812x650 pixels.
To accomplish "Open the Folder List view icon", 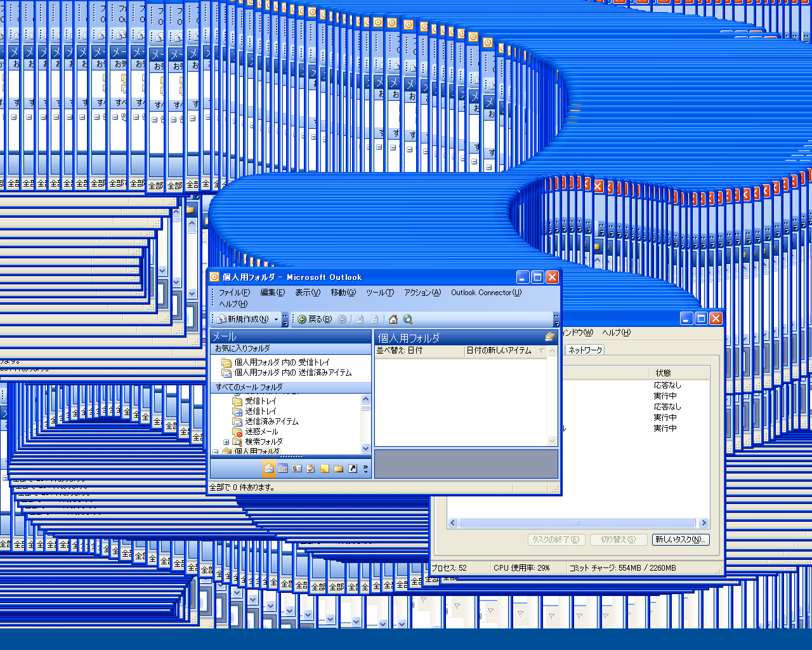I will pyautogui.click(x=339, y=468).
